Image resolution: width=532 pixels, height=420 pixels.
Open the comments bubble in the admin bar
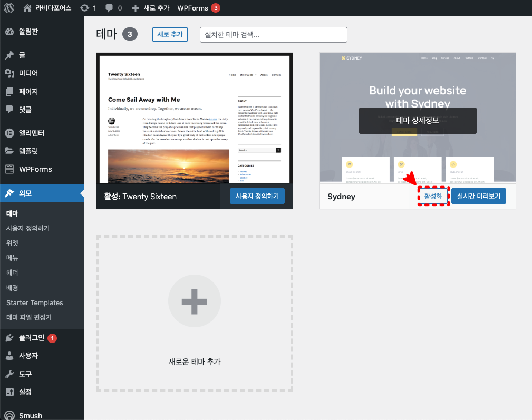109,8
